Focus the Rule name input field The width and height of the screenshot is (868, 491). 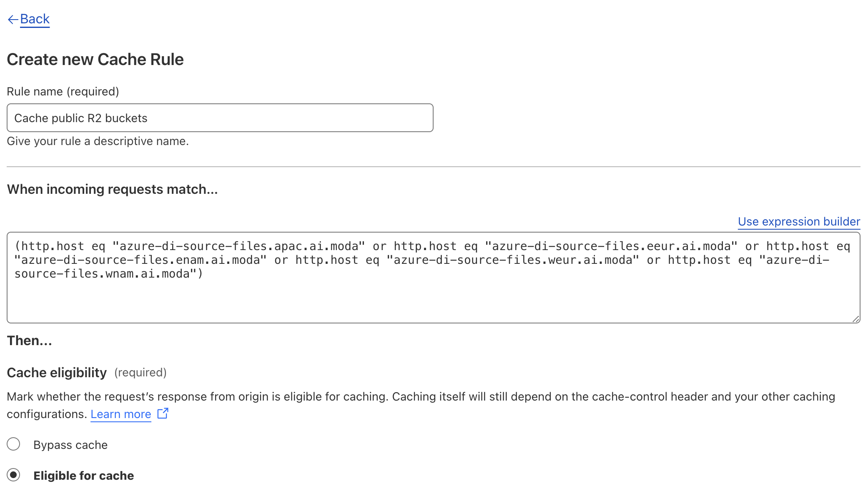click(220, 118)
